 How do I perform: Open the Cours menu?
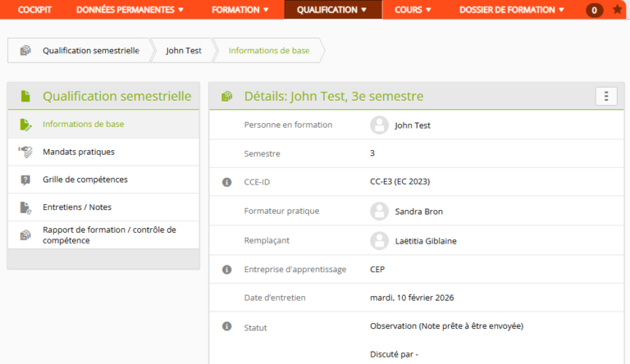coord(413,10)
